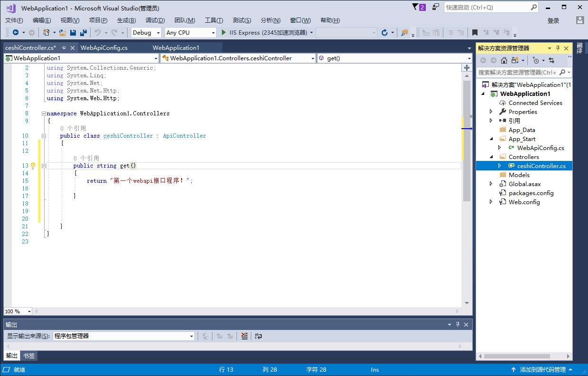The width and height of the screenshot is (588, 376).
Task: Open the 文件(F) menu
Action: point(14,20)
